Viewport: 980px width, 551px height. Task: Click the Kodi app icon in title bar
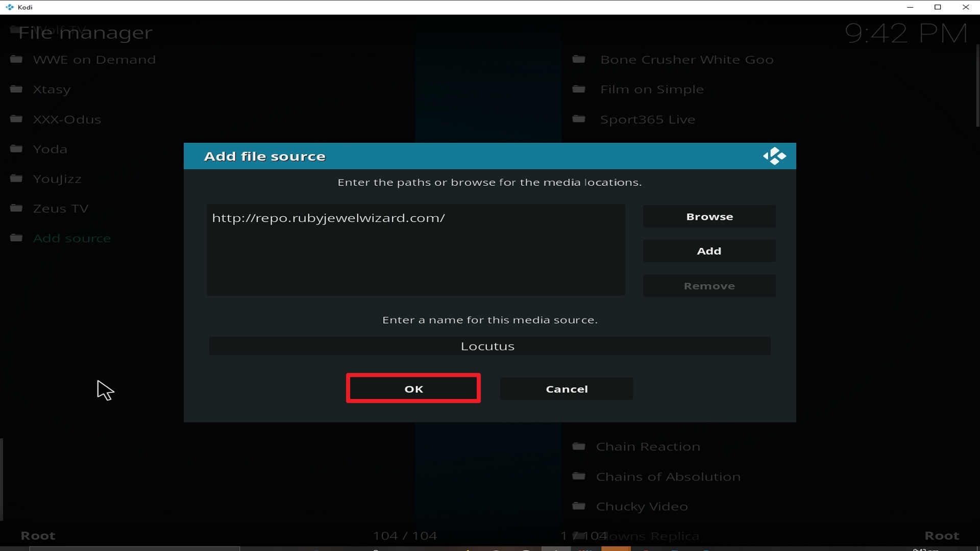coord(10,7)
